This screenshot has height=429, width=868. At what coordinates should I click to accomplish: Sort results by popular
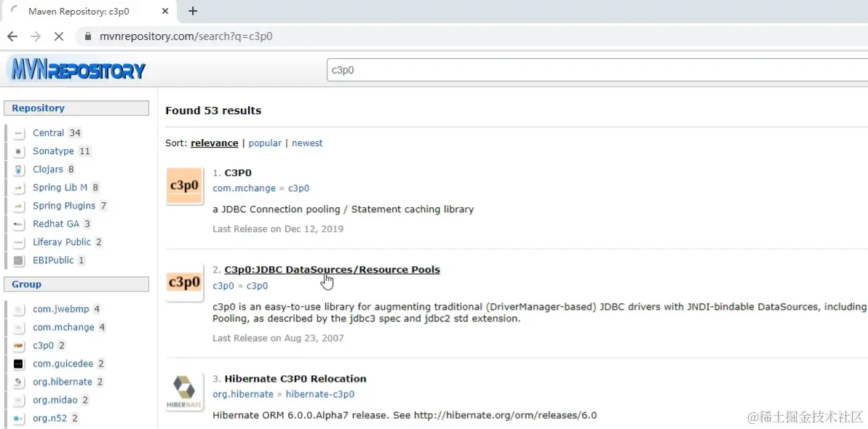pyautogui.click(x=265, y=143)
